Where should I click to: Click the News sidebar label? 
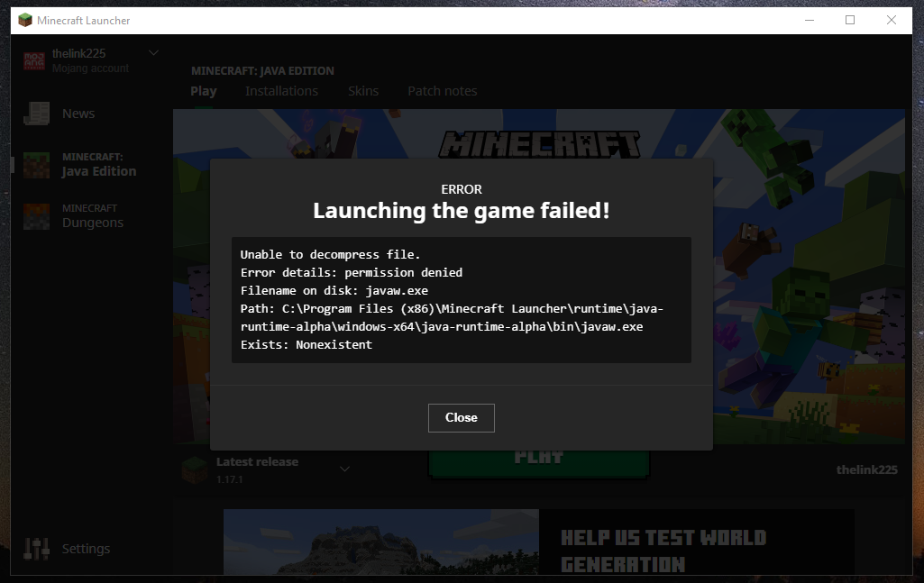click(78, 114)
